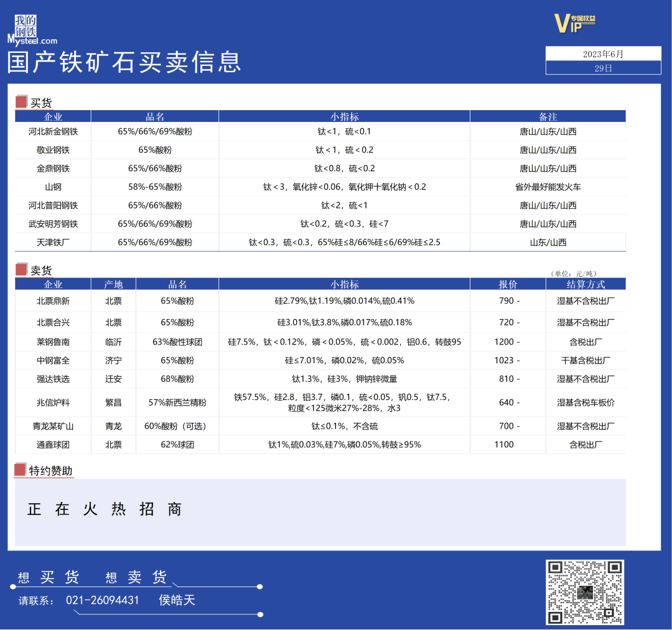Click the 钛<0.2，硫<0.3，硅<7 cell
The image size is (672, 630).
(x=344, y=223)
